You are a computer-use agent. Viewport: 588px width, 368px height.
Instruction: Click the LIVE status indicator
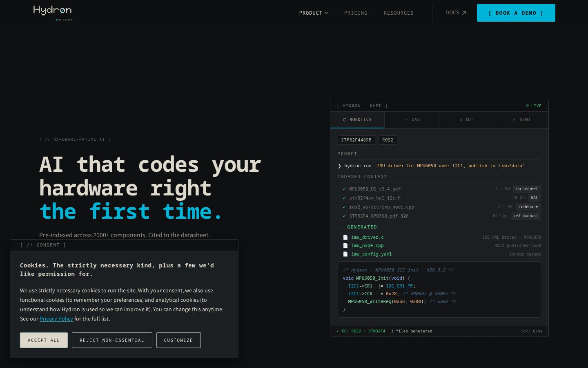[534, 105]
